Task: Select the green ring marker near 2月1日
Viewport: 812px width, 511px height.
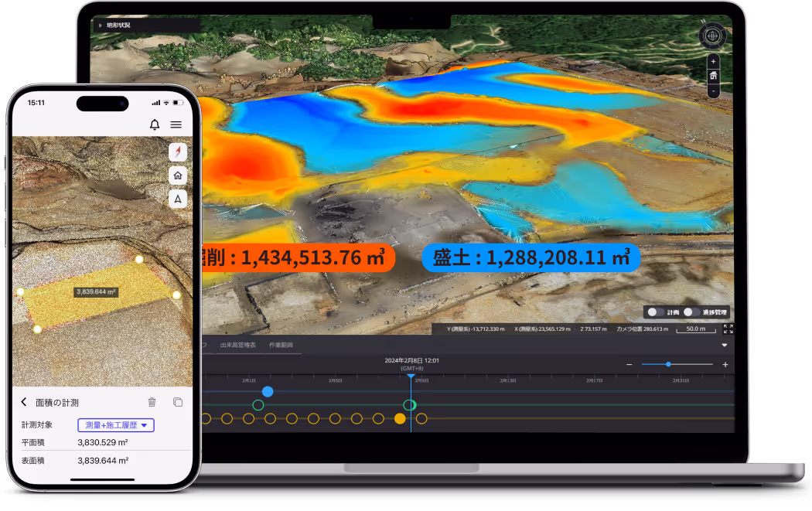Action: 258,405
